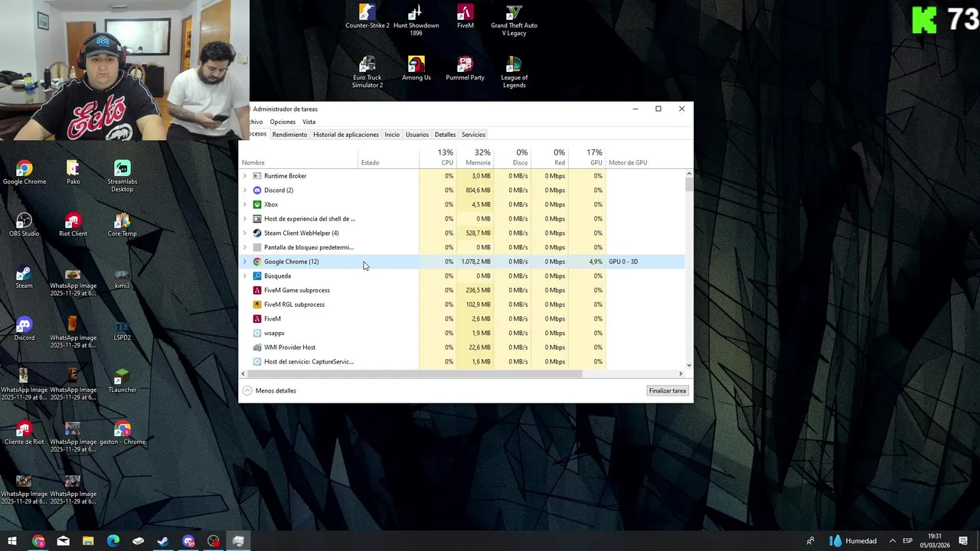Screen dimensions: 980x551
Task: Open the Counter-Strike 2 desktop shortcut
Action: [367, 17]
